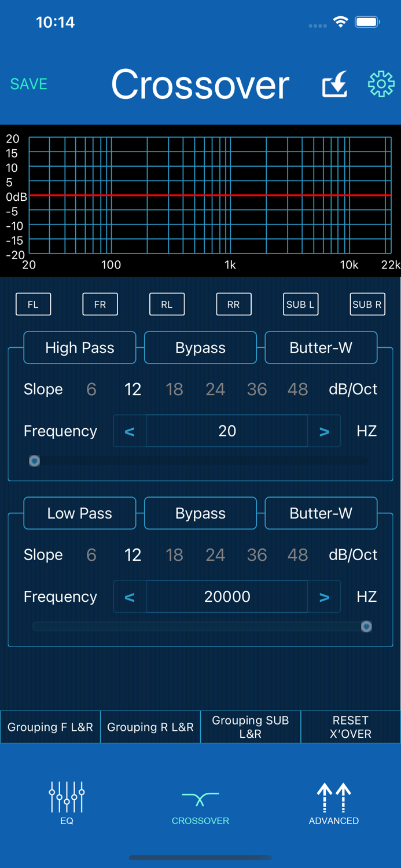This screenshot has height=868, width=401.
Task: Set High Pass slope to 24
Action: tap(215, 389)
